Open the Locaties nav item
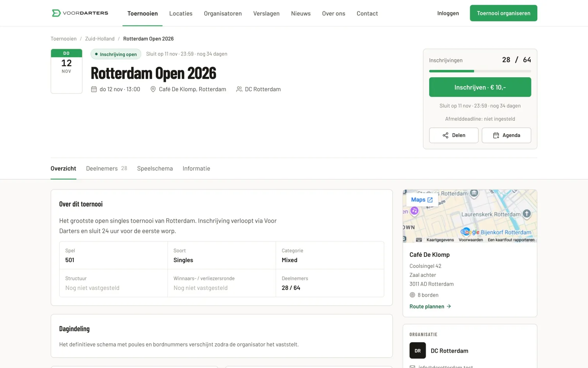 (x=181, y=14)
